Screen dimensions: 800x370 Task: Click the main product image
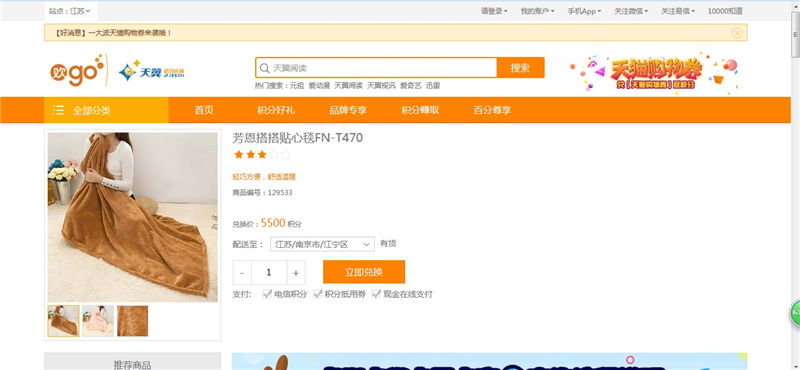coord(133,217)
